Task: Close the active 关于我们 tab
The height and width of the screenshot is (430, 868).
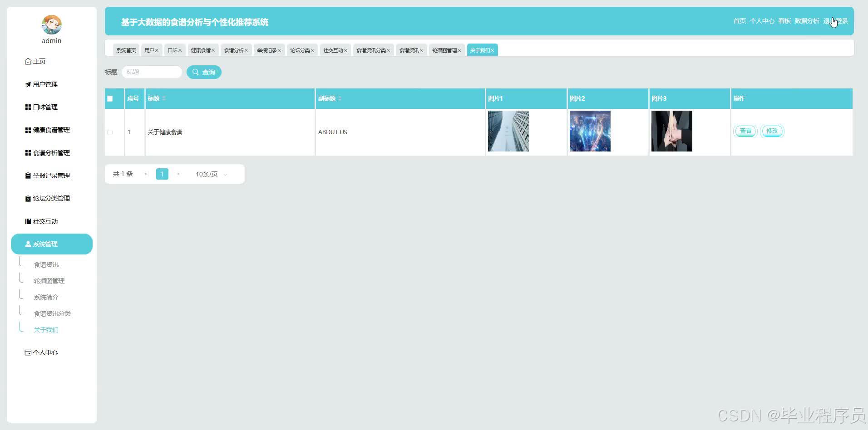Action: pos(492,50)
